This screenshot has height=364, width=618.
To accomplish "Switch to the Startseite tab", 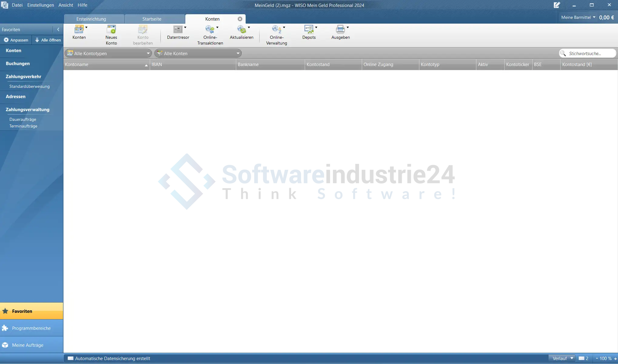I will pos(152,19).
